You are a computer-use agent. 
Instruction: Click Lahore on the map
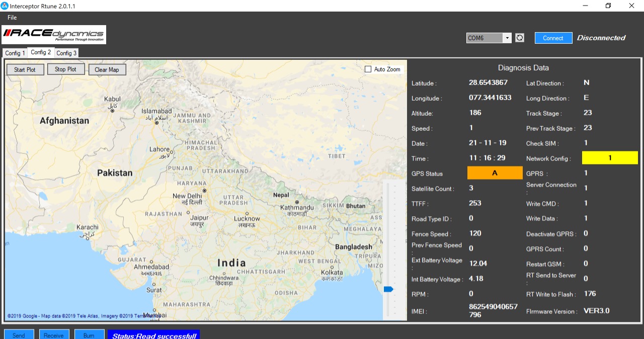click(x=159, y=149)
